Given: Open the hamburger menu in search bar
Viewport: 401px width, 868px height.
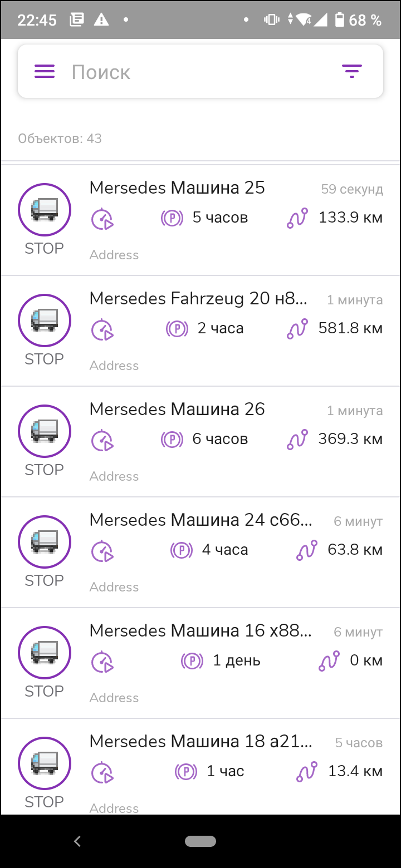Looking at the screenshot, I should (x=45, y=72).
